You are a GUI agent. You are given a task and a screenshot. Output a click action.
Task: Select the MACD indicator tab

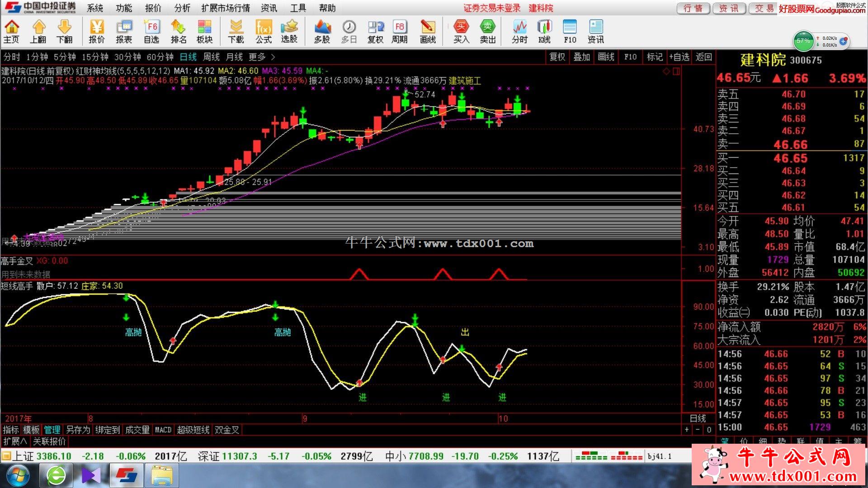(x=163, y=430)
